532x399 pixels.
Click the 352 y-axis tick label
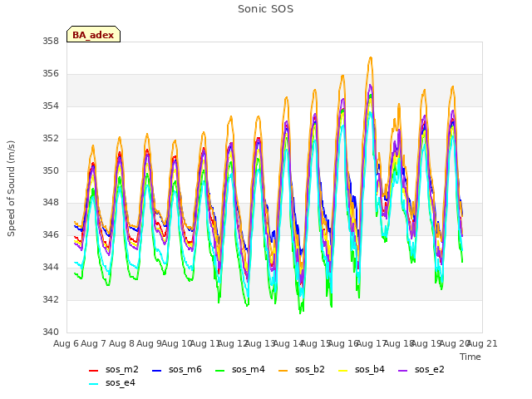pyautogui.click(x=51, y=139)
